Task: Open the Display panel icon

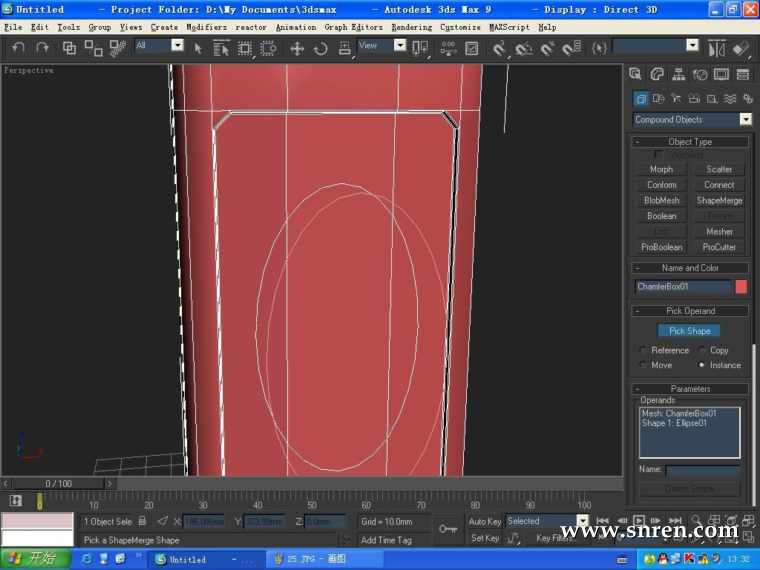Action: coord(723,74)
